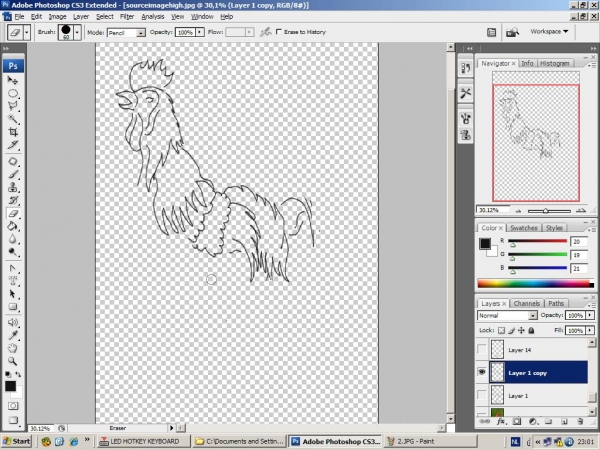The image size is (600, 450).
Task: Toggle lock all
Action: click(531, 330)
